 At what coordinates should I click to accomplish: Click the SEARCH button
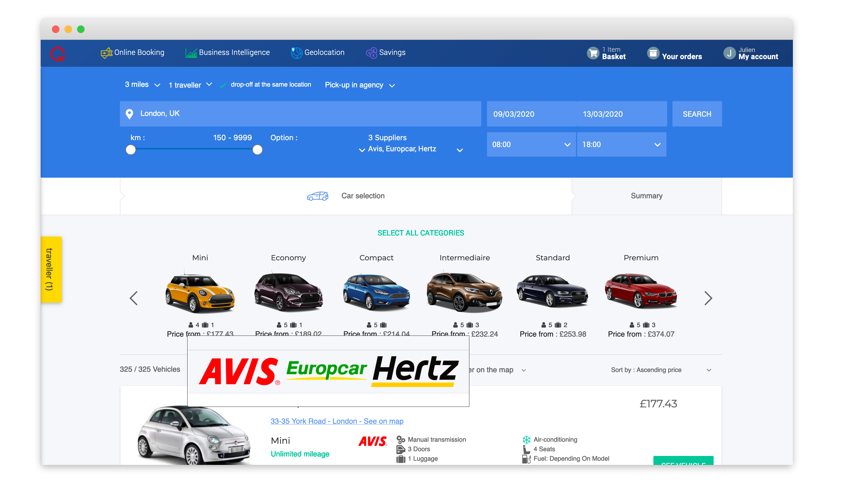click(697, 114)
